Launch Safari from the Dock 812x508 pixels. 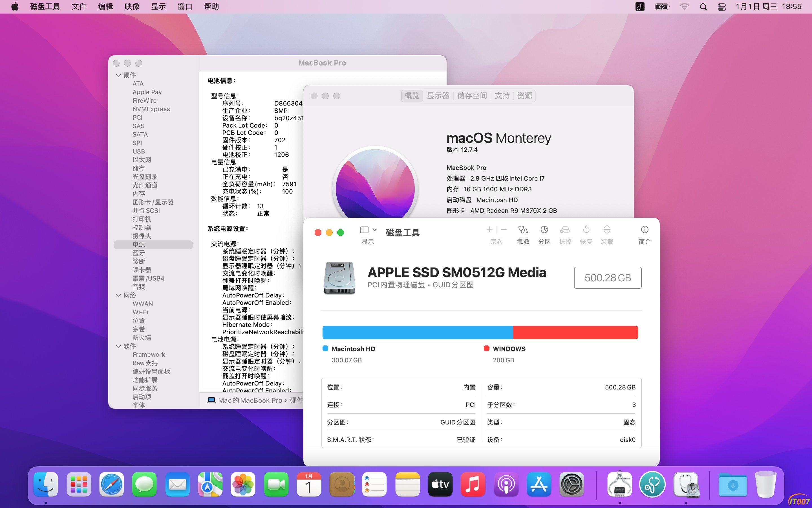coord(112,484)
